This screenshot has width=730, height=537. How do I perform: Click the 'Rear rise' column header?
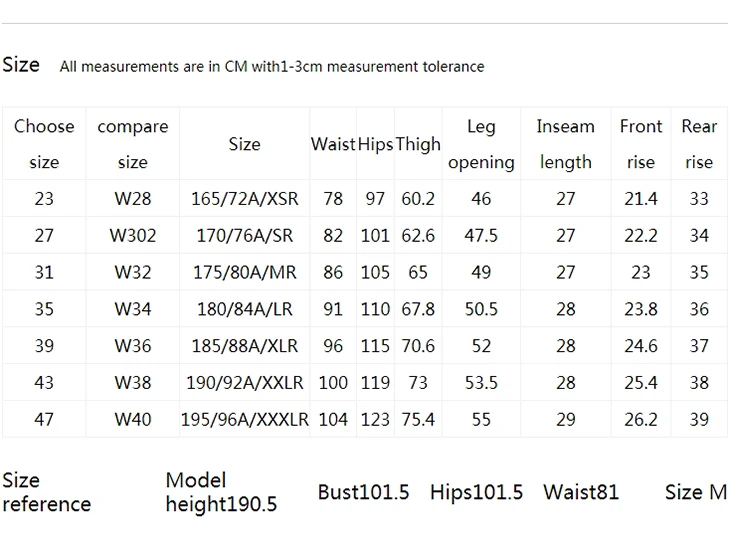[x=699, y=144]
